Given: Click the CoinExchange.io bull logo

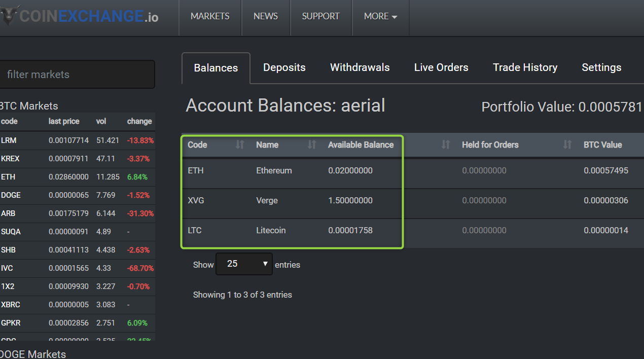Looking at the screenshot, I should click(9, 16).
